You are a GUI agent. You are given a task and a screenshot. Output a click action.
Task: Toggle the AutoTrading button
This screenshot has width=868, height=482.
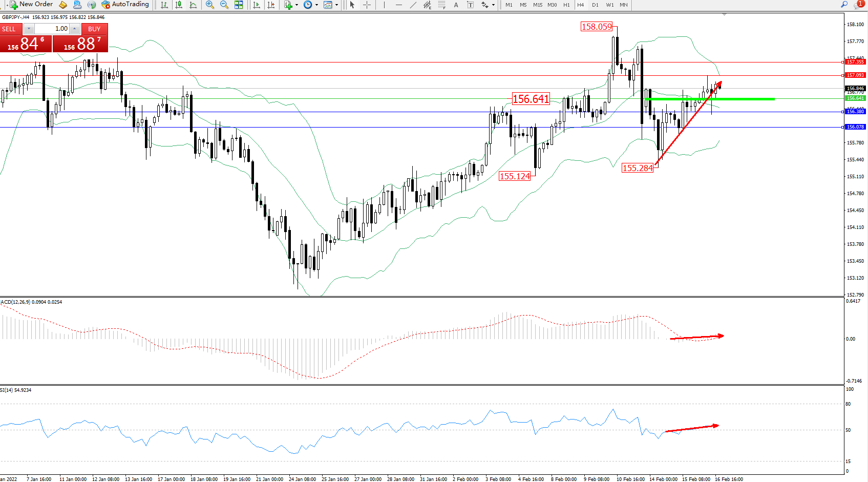[x=125, y=5]
